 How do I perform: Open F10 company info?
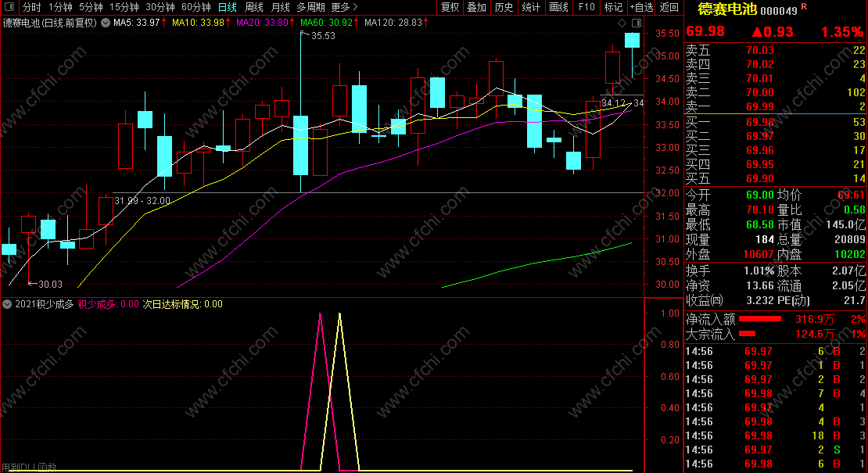click(x=586, y=7)
